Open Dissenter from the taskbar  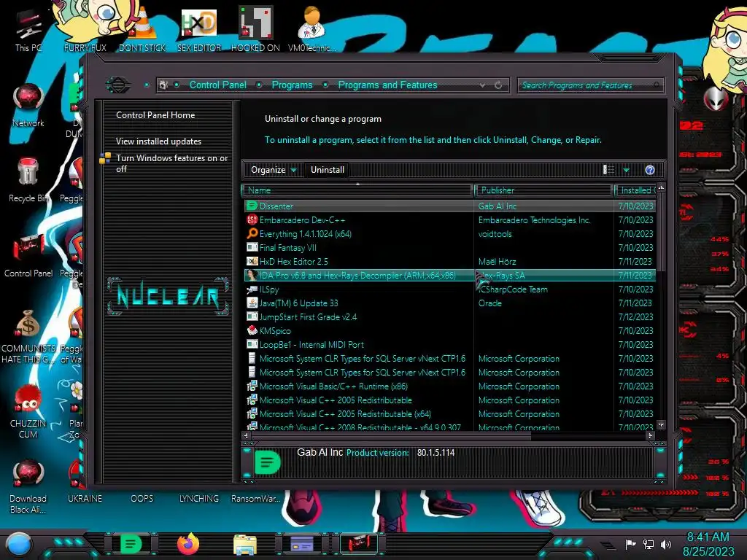point(131,544)
